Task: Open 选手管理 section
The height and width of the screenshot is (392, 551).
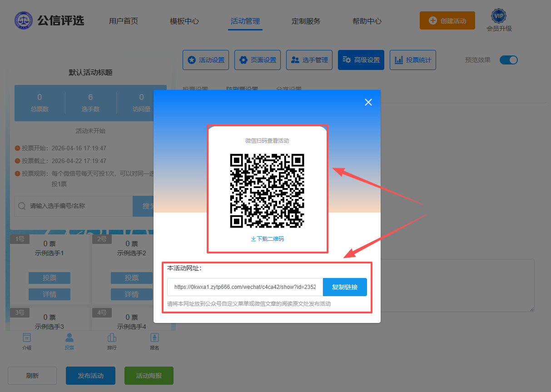Action: (x=309, y=60)
